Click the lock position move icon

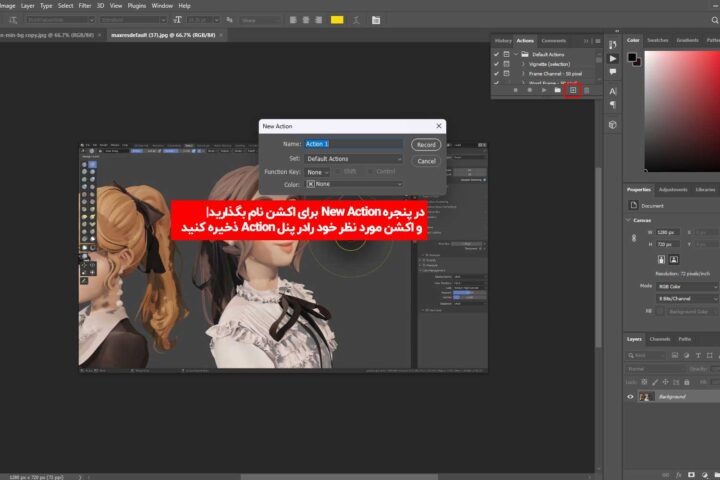click(x=665, y=382)
